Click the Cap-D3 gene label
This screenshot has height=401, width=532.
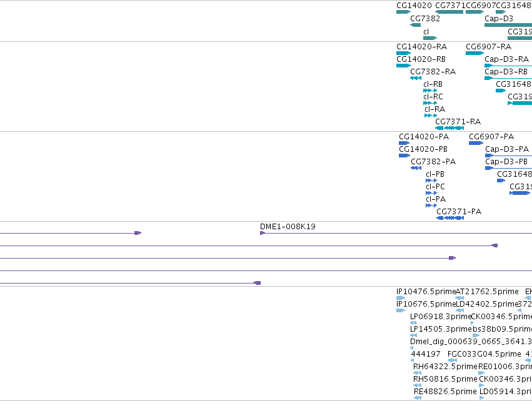tap(499, 19)
